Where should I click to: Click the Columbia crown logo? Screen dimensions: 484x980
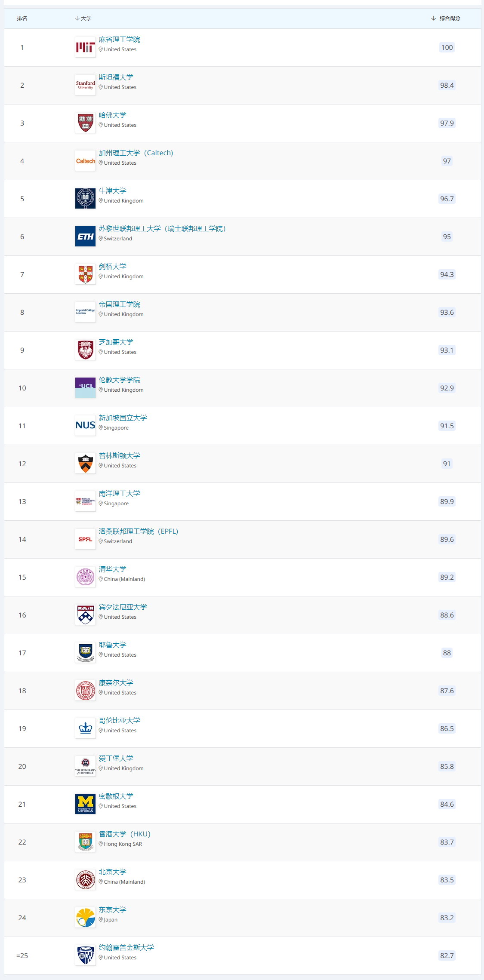tap(85, 728)
